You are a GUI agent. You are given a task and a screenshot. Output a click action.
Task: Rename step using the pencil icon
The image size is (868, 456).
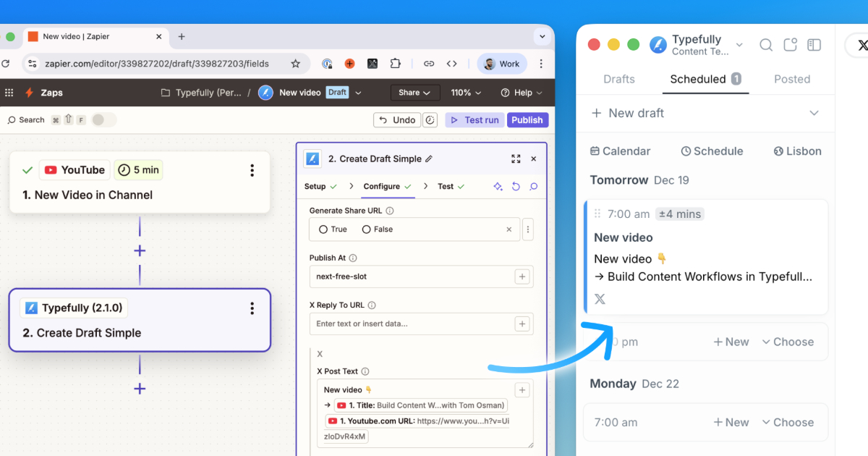429,159
